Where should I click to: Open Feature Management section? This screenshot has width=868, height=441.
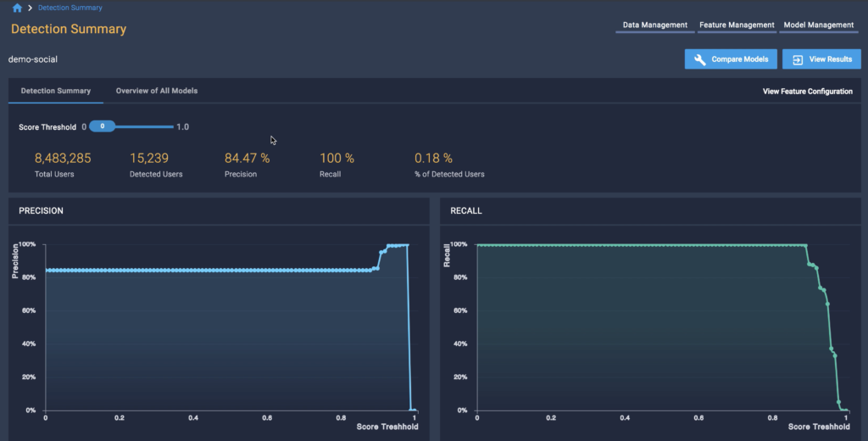737,25
